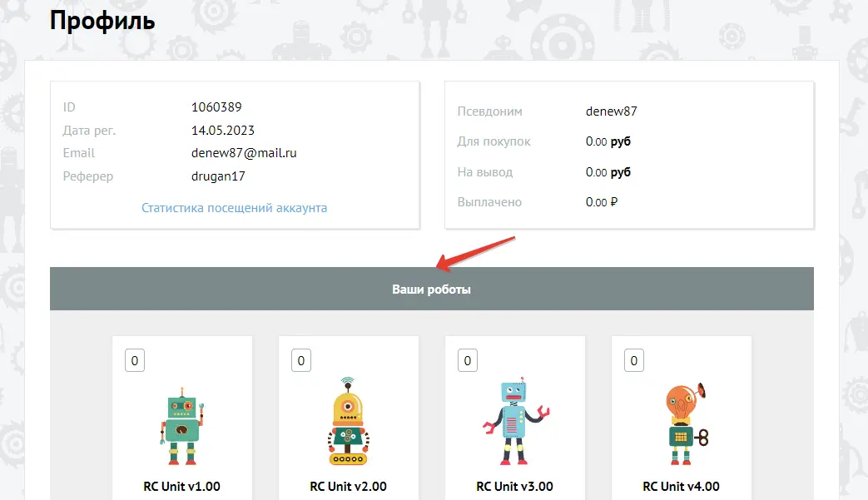Click the RC Unit v3.00 label
The height and width of the screenshot is (500, 868).
[515, 486]
